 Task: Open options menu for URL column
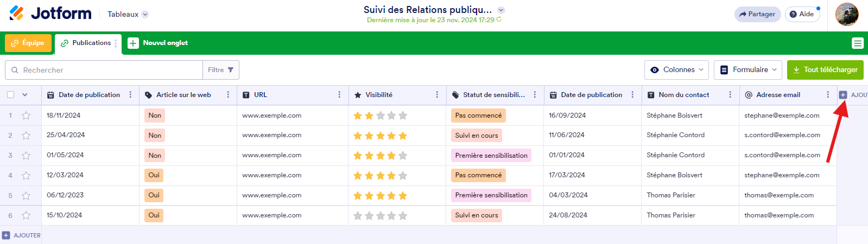339,95
